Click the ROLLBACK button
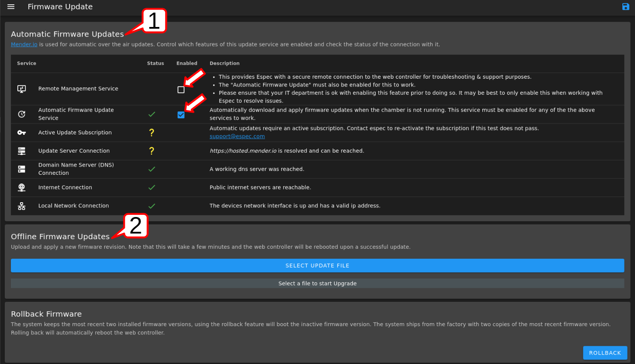The width and height of the screenshot is (635, 364). (605, 353)
